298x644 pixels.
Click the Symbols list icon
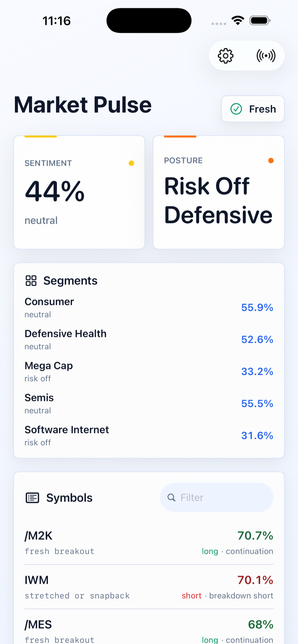click(32, 497)
